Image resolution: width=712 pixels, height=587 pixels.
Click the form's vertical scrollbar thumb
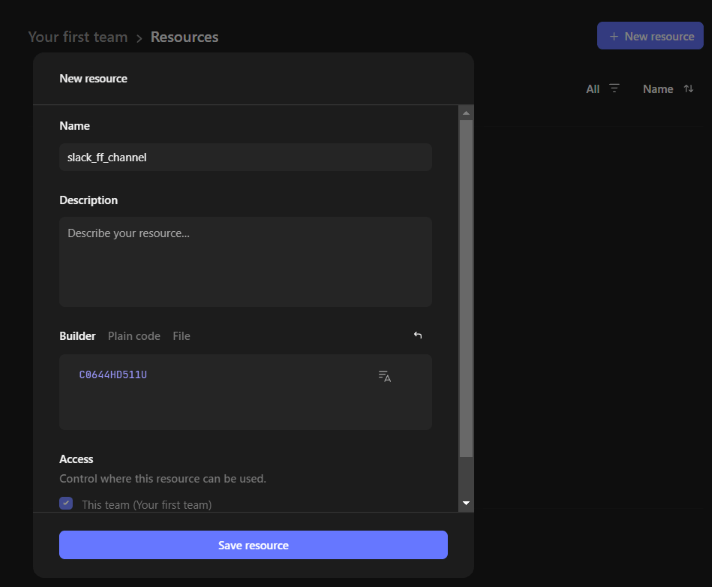click(466, 288)
